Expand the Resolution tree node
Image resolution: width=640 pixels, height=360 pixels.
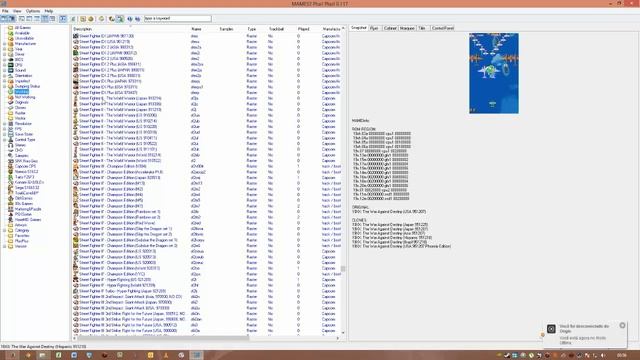click(x=4, y=124)
